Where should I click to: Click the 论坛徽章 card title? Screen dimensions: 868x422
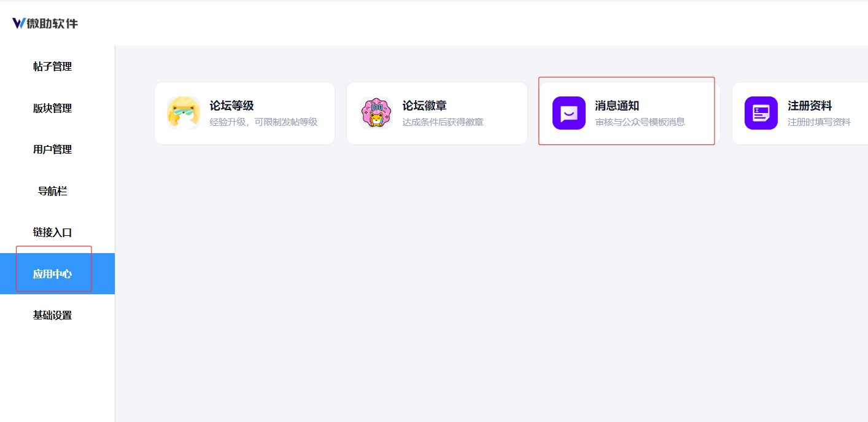tap(424, 106)
